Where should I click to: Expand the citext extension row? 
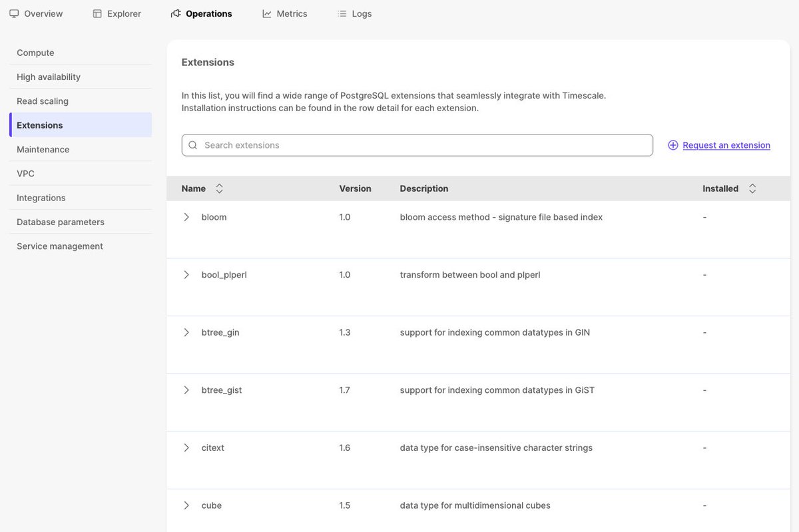pos(186,447)
